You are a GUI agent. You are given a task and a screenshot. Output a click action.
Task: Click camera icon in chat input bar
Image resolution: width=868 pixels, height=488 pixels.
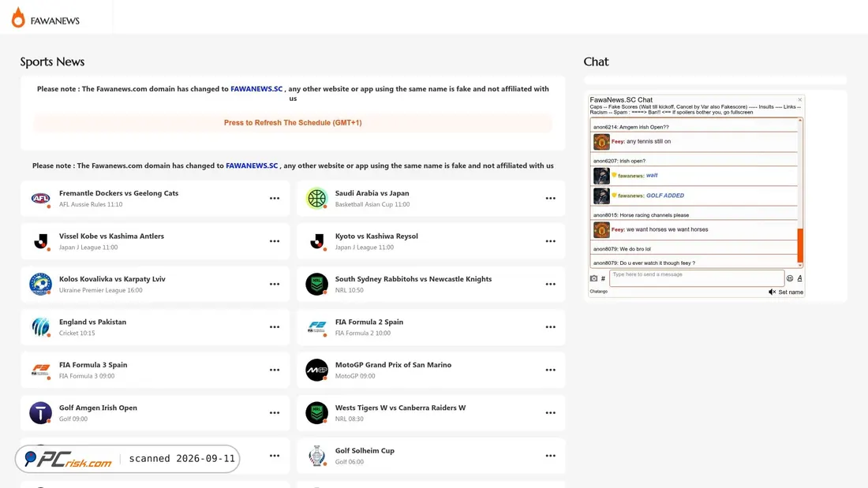[593, 278]
